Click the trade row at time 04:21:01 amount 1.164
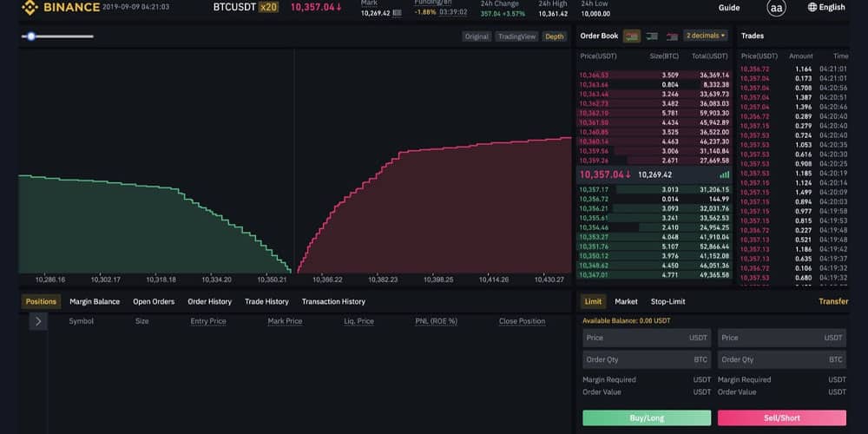 [794, 69]
